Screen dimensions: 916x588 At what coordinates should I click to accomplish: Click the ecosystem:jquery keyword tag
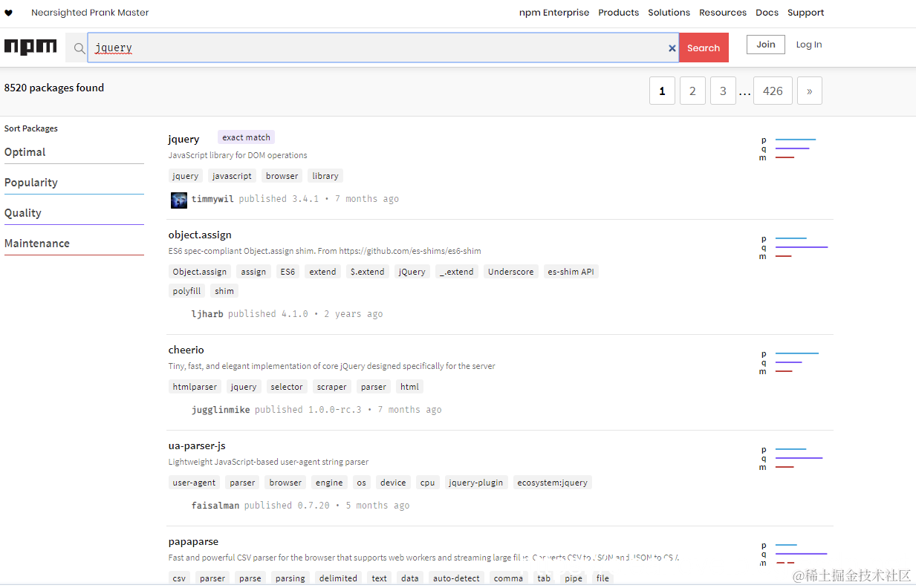tap(552, 483)
